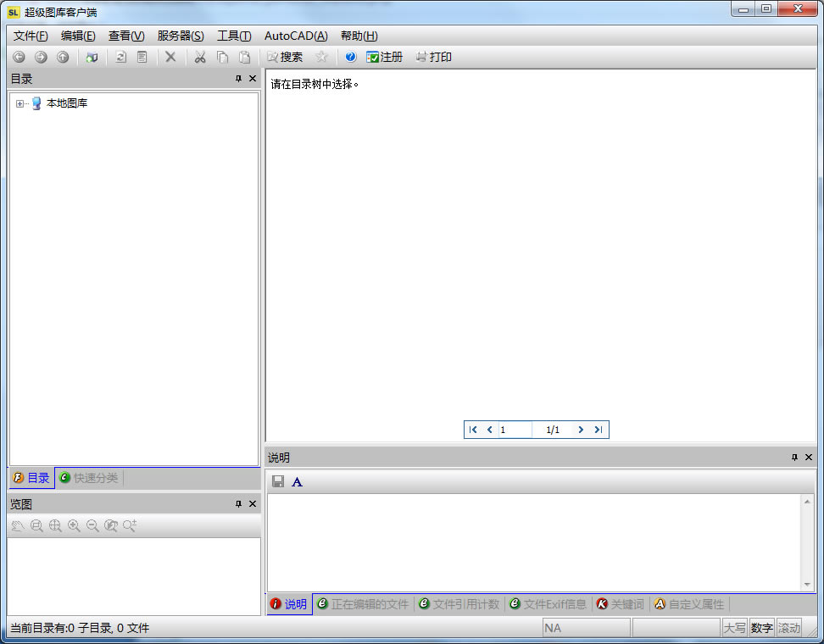Click the zoom out magnifier in 览图

click(92, 525)
